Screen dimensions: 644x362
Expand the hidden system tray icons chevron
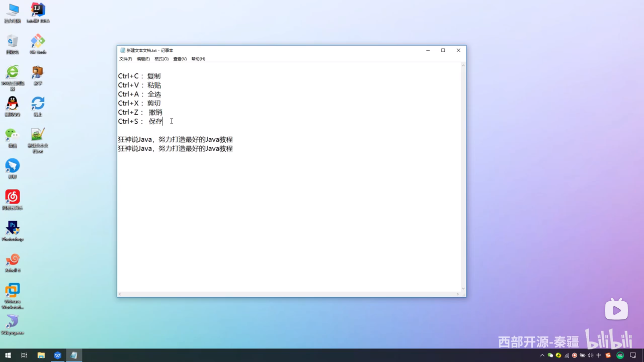point(542,355)
